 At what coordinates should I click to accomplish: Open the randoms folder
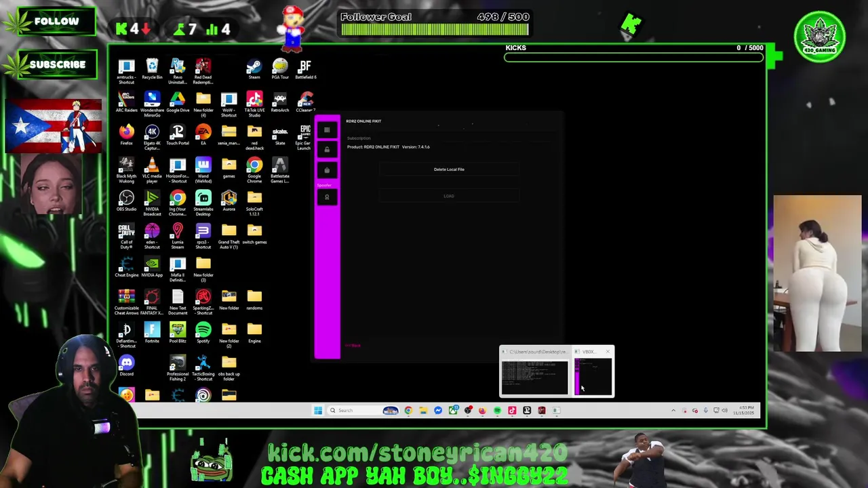click(254, 300)
